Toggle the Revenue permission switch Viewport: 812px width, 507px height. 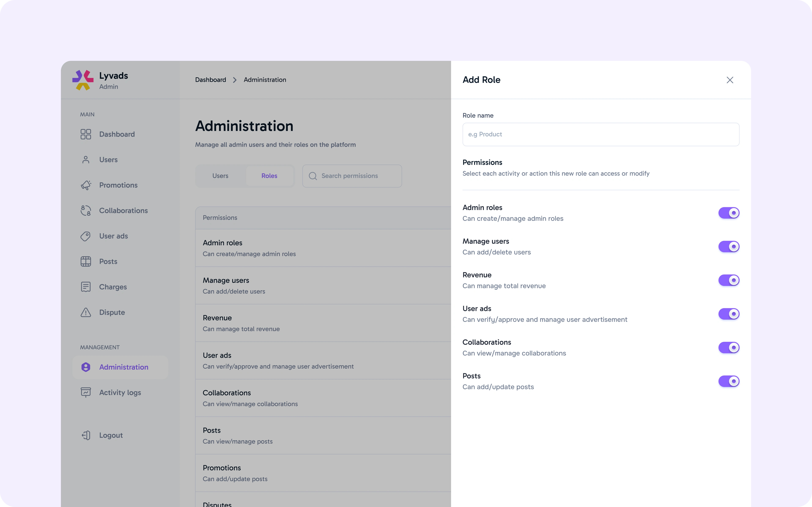point(728,280)
